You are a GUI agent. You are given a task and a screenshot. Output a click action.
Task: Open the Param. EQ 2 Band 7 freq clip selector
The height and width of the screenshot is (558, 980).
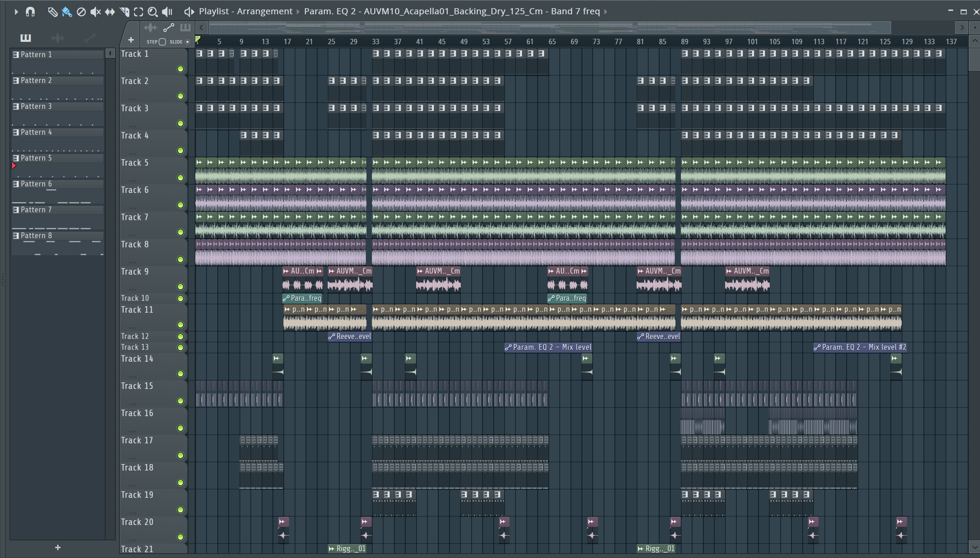pos(452,12)
